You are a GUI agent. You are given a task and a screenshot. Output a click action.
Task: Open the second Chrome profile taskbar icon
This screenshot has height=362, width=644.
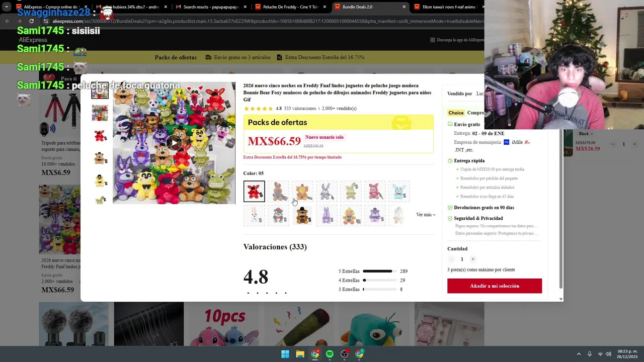pyautogui.click(x=359, y=354)
